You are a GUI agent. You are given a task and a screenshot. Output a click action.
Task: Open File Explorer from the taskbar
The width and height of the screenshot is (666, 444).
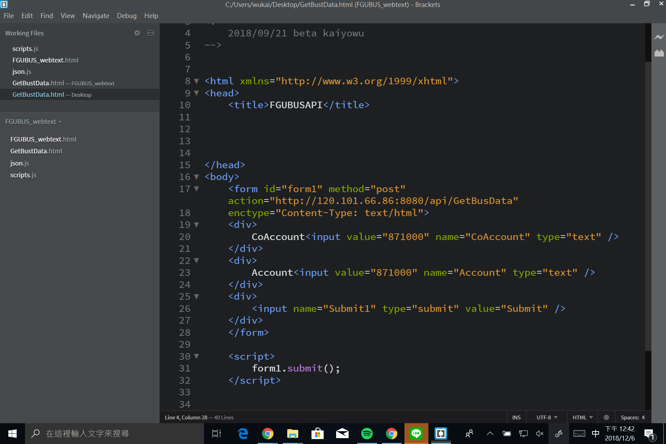(292, 433)
